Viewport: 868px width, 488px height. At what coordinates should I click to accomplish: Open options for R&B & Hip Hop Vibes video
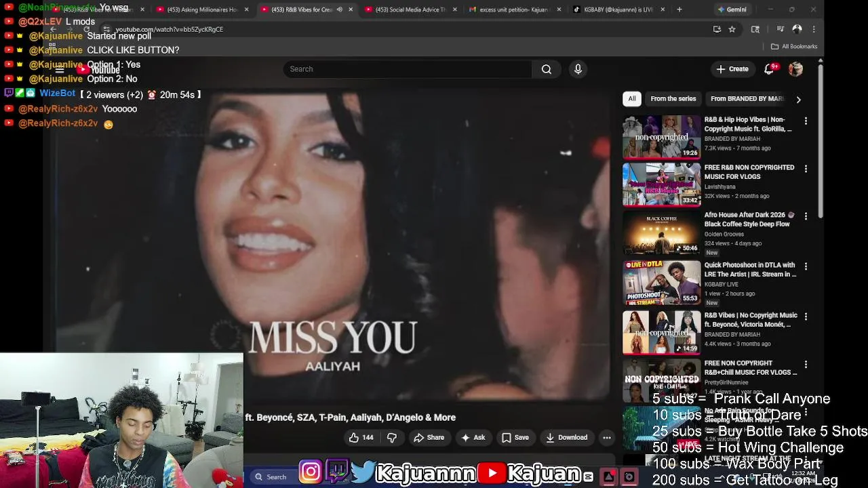tap(806, 121)
